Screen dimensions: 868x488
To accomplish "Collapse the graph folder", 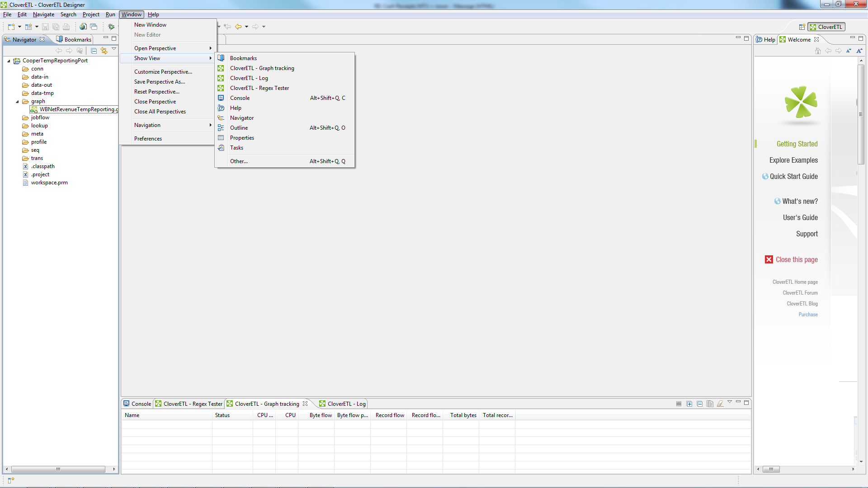I will click(x=17, y=101).
